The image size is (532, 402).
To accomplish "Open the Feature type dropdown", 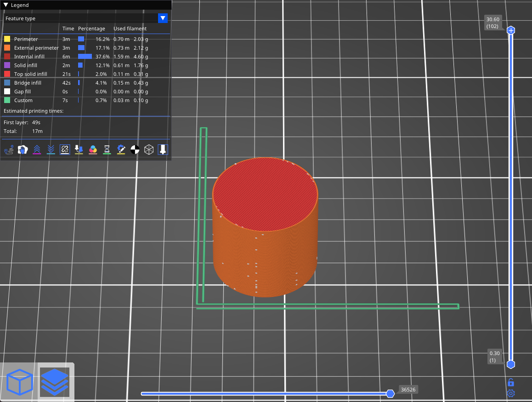I will (163, 18).
